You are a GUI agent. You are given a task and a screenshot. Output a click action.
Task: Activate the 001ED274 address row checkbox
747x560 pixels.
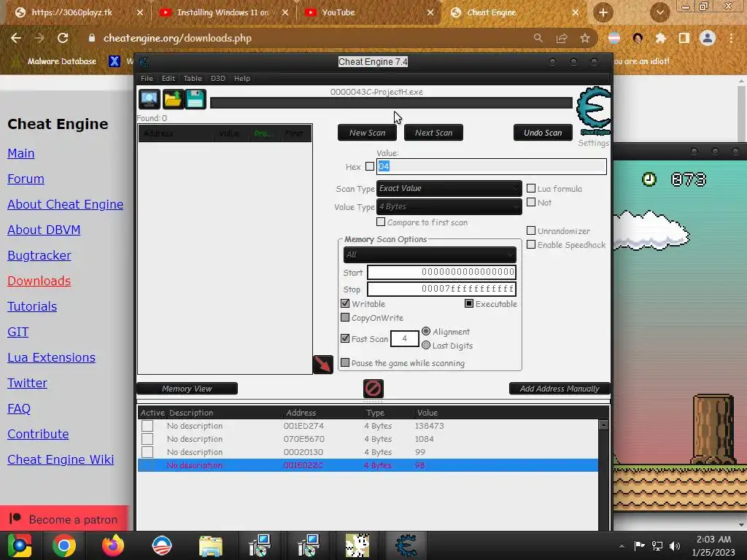point(147,426)
